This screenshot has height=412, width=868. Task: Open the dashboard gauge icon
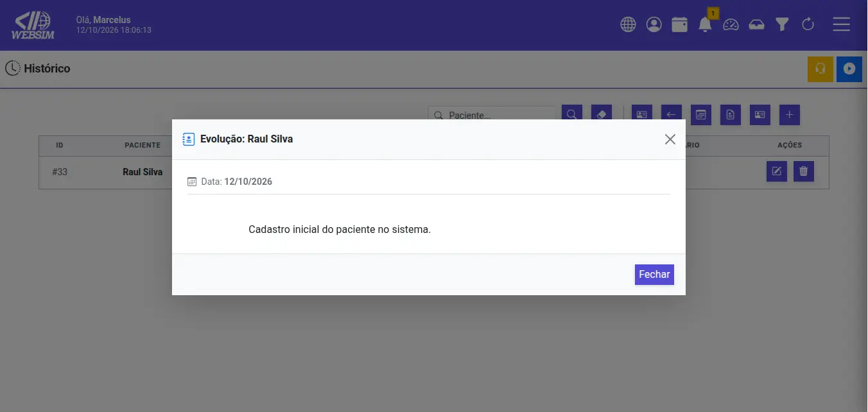click(x=731, y=25)
